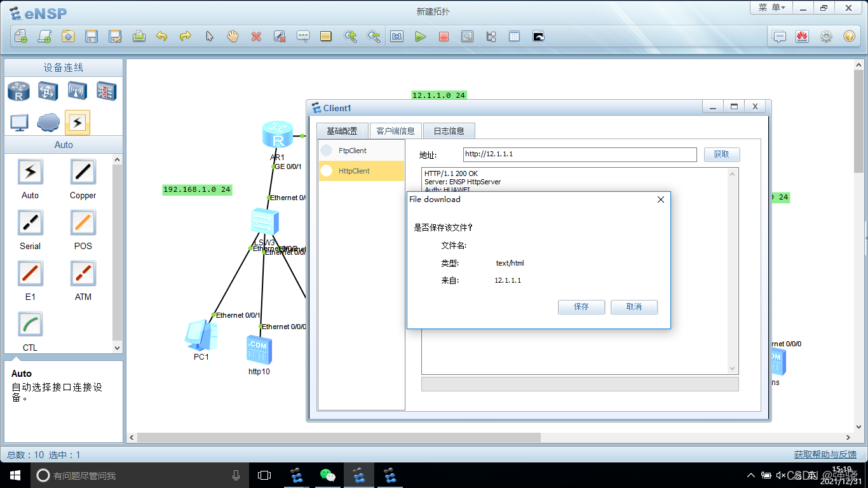The image size is (868, 488).
Task: Select the rectangle palette tool
Action: [x=326, y=36]
